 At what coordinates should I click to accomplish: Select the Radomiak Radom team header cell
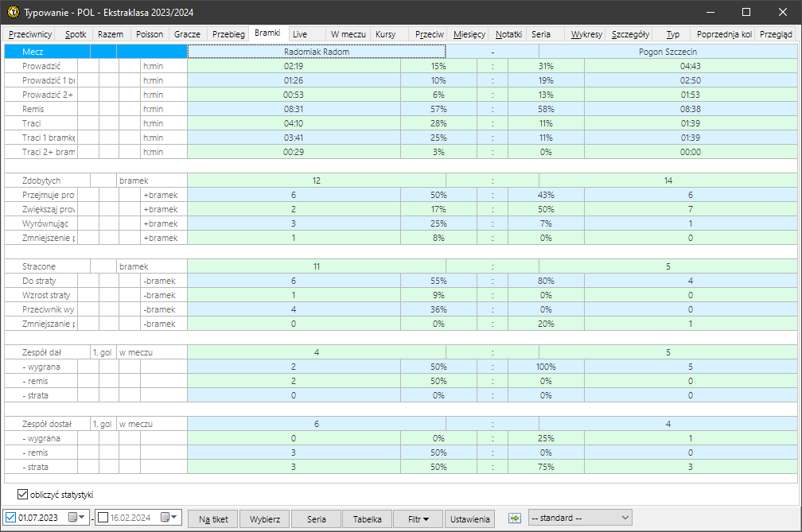[317, 52]
